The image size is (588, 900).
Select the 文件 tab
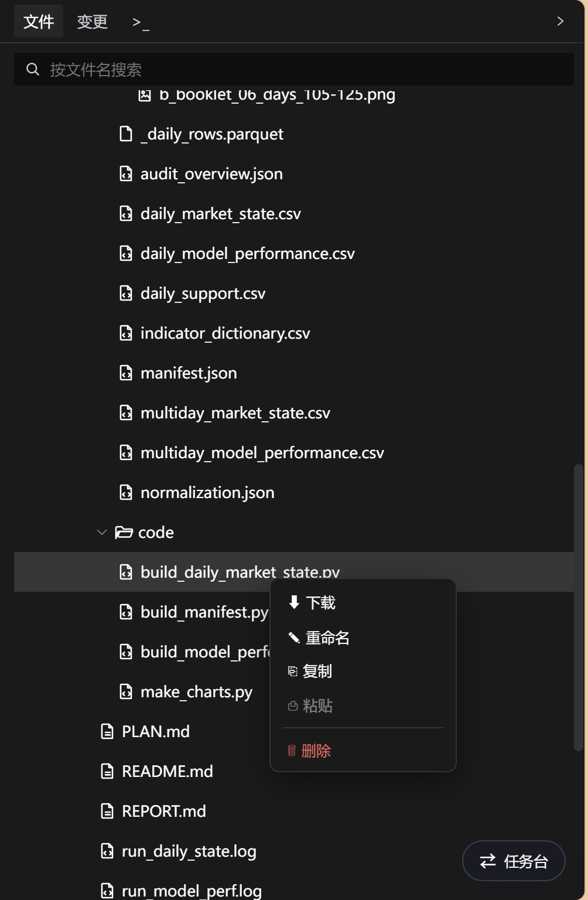coord(39,22)
